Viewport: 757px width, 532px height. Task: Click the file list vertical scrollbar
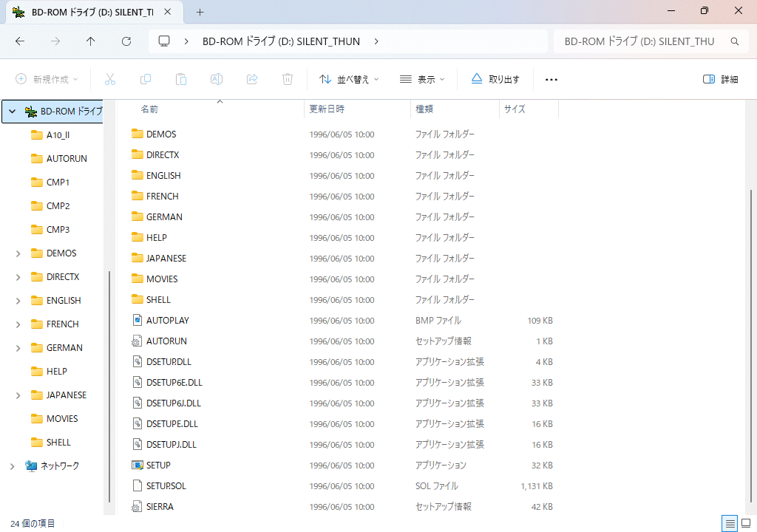tap(751, 345)
